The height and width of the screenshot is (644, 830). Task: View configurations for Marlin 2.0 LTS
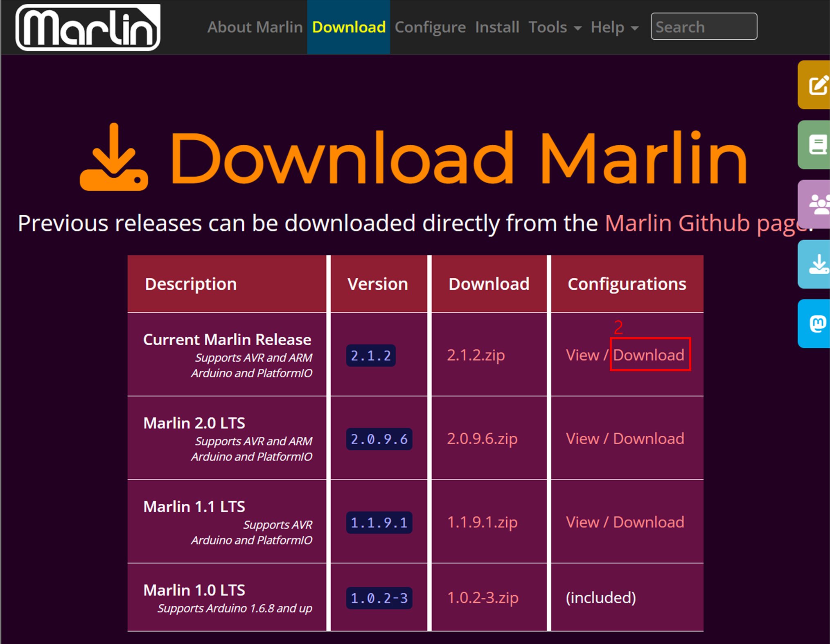point(582,439)
